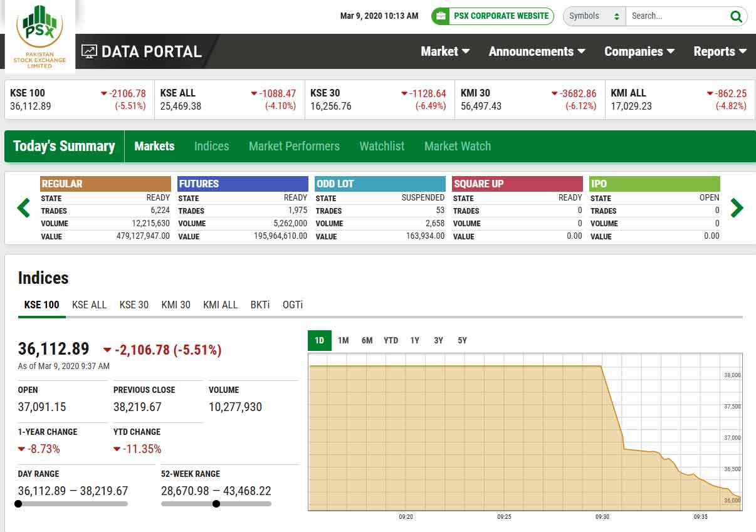Image resolution: width=756 pixels, height=532 pixels.
Task: Click the 52-Week Range slider marker
Action: click(216, 504)
